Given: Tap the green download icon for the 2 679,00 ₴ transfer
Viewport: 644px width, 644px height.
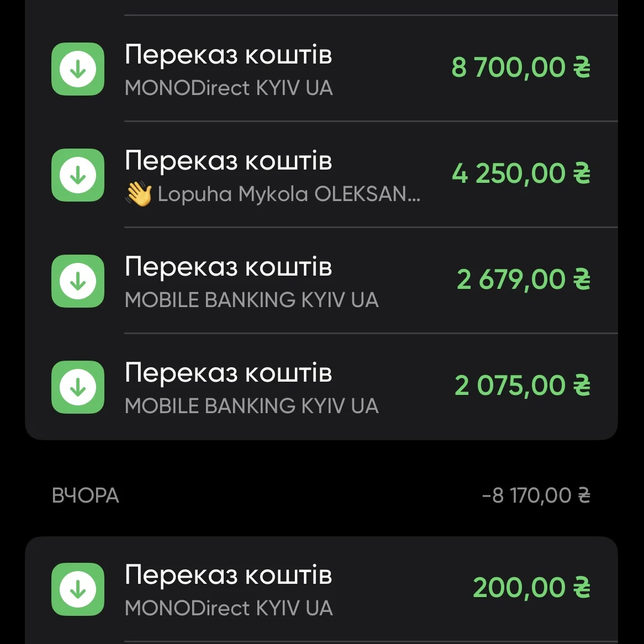Looking at the screenshot, I should 78,281.
